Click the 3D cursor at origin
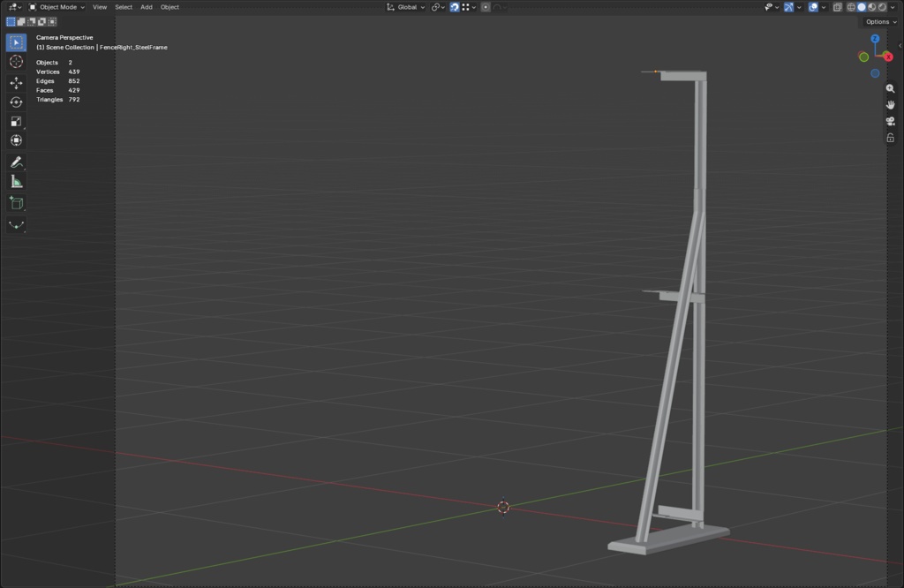The image size is (904, 588). [503, 508]
